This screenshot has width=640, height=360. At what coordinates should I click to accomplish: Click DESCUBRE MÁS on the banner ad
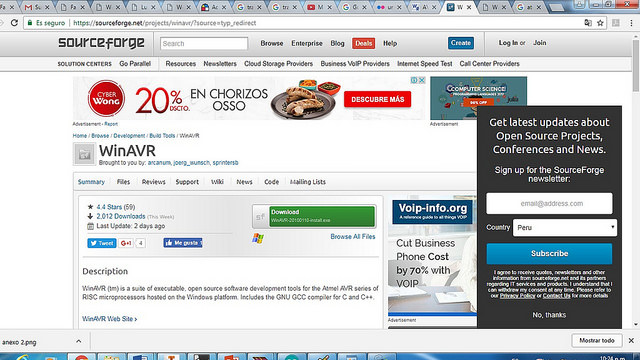pos(378,100)
